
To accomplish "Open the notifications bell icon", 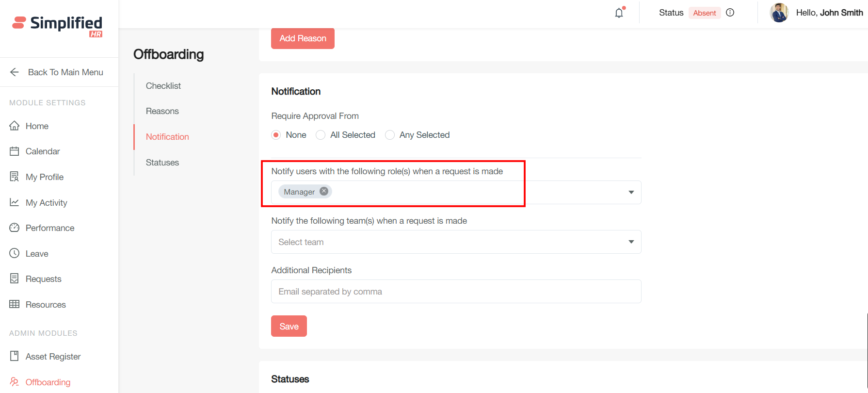I will pos(619,13).
